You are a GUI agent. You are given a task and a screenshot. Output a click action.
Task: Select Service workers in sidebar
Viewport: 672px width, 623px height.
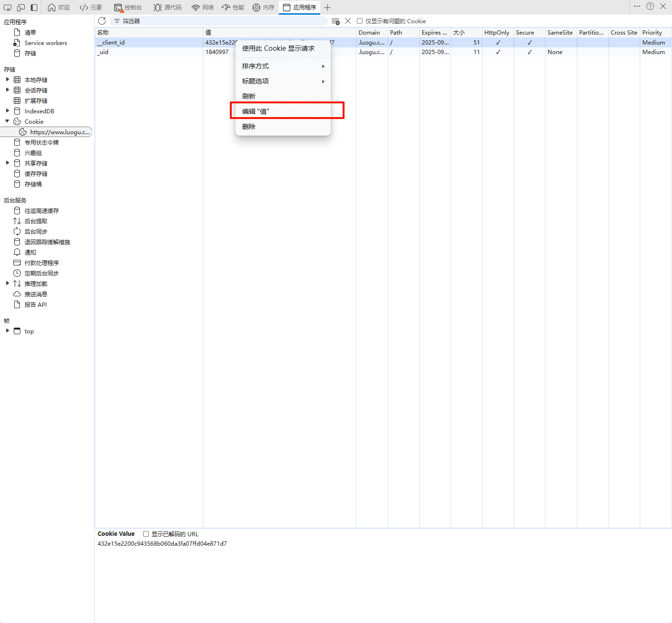click(x=45, y=43)
